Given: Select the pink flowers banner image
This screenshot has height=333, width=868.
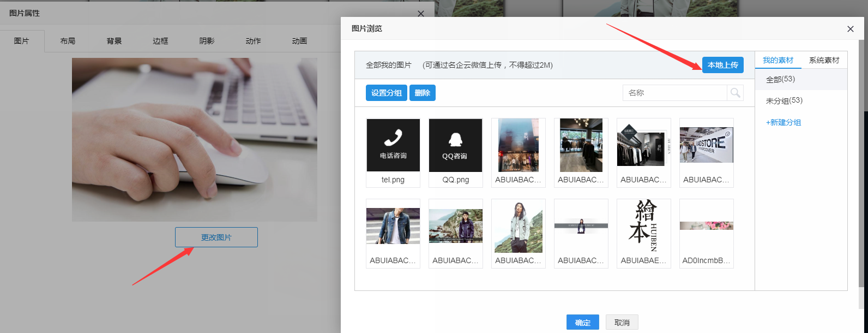Looking at the screenshot, I should click(706, 226).
